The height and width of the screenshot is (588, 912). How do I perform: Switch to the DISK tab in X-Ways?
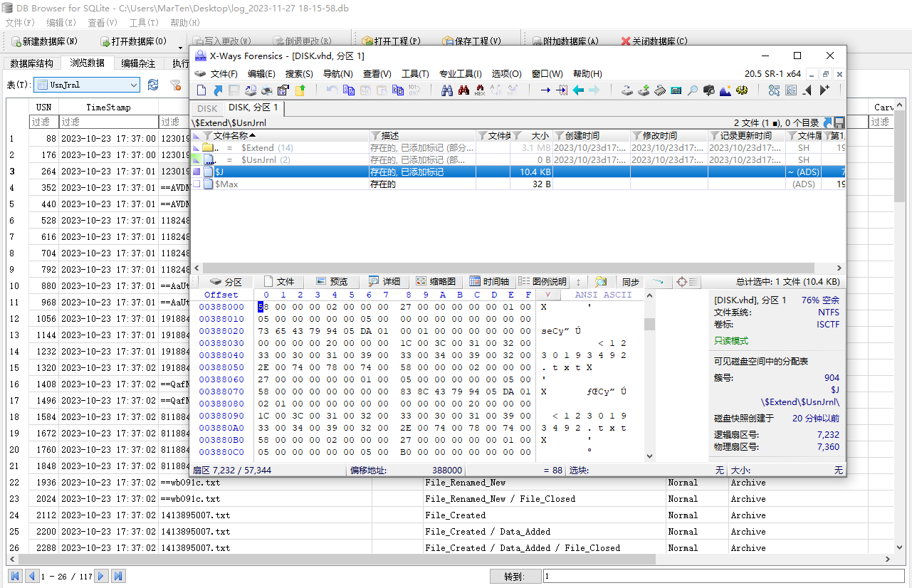point(207,108)
